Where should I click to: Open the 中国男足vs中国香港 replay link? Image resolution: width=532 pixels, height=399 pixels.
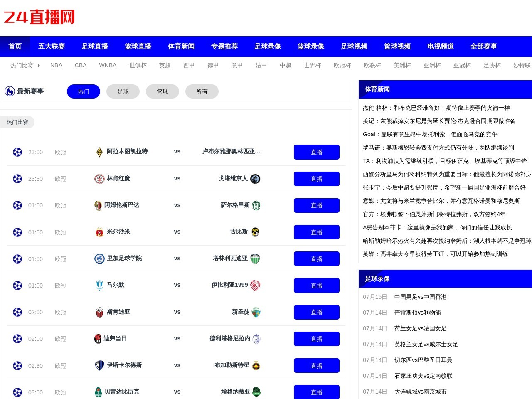pos(420,297)
